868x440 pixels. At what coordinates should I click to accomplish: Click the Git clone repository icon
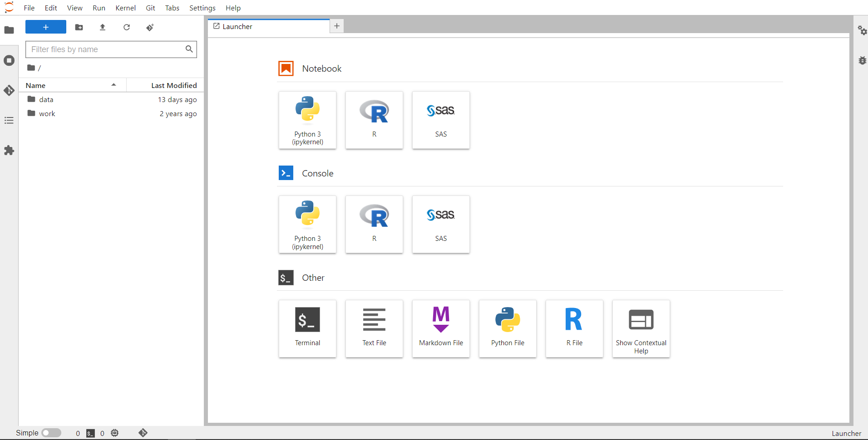[150, 27]
